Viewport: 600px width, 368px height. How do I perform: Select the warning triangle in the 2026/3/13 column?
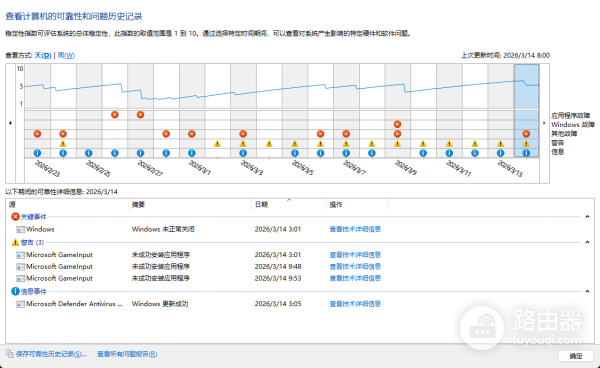click(501, 144)
